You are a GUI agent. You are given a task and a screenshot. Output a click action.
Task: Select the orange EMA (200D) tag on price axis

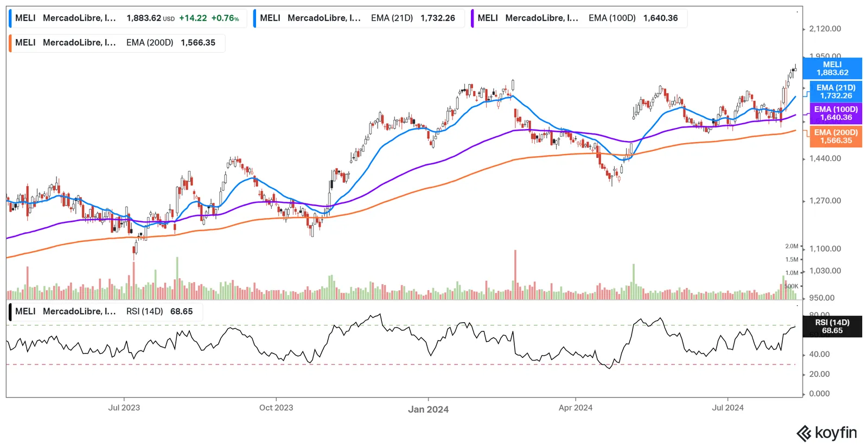[836, 137]
